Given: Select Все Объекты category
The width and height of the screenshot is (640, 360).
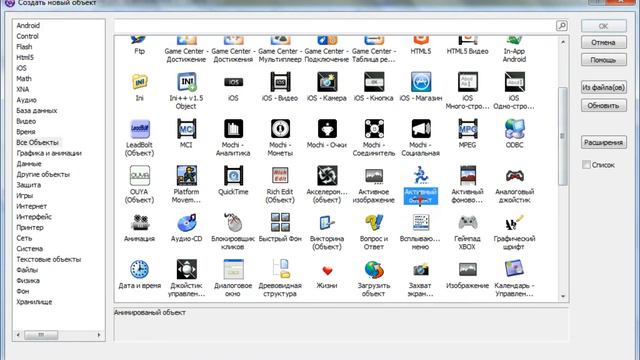Looking at the screenshot, I should tap(38, 142).
